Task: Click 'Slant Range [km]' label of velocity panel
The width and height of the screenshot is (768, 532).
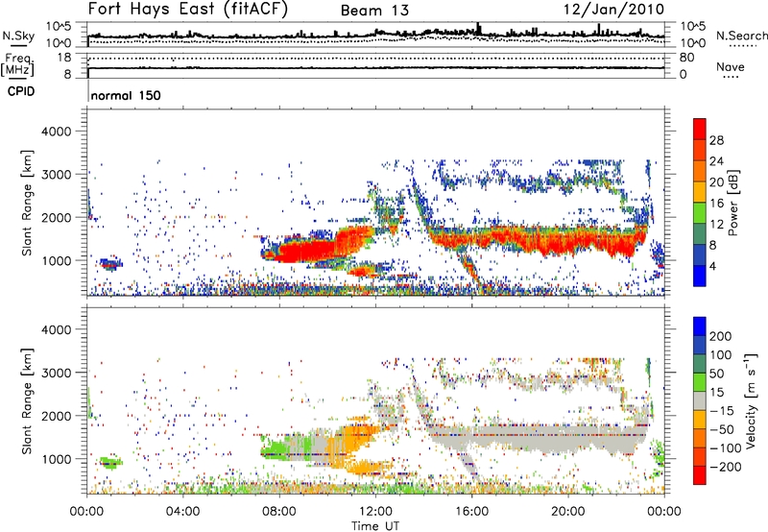Action: pyautogui.click(x=27, y=400)
